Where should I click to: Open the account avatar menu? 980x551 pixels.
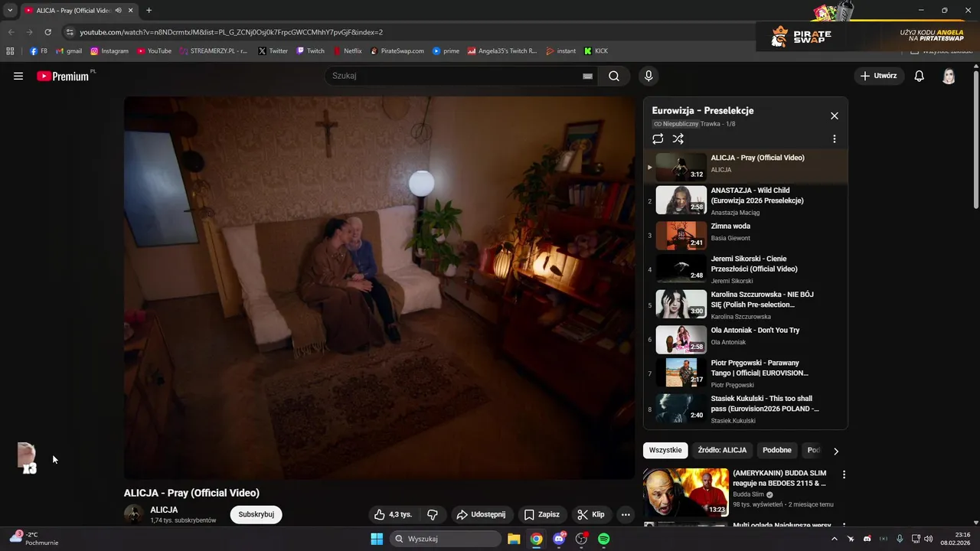(x=949, y=76)
